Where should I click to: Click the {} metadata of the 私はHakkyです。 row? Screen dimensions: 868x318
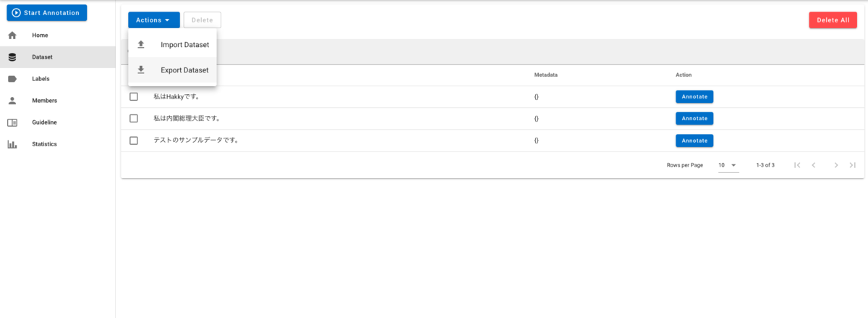[536, 96]
